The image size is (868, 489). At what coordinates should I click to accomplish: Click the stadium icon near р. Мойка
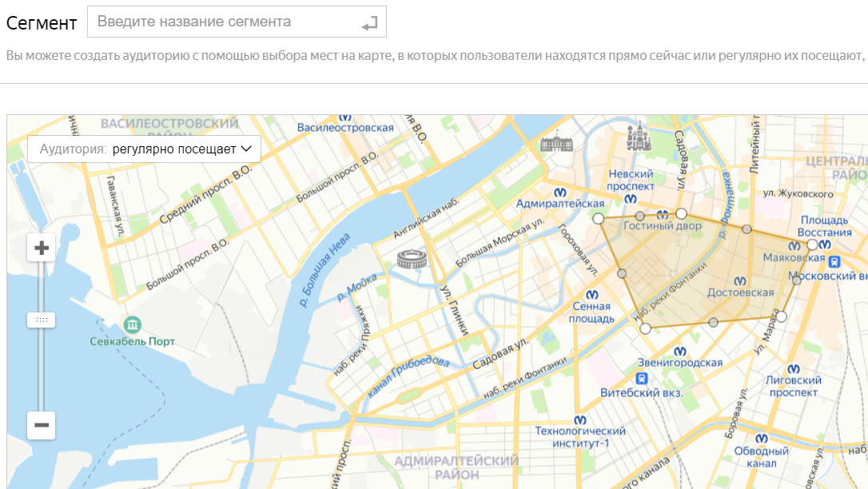pyautogui.click(x=412, y=259)
